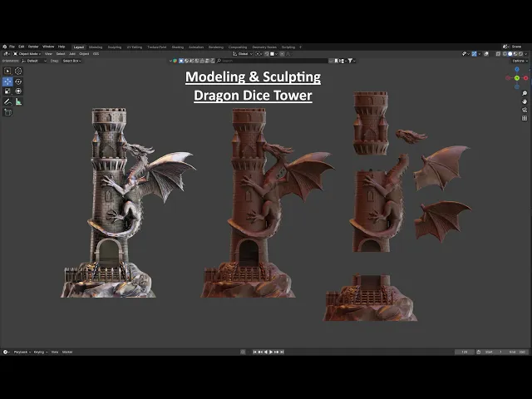Open the pivot point dropdown

coord(259,53)
